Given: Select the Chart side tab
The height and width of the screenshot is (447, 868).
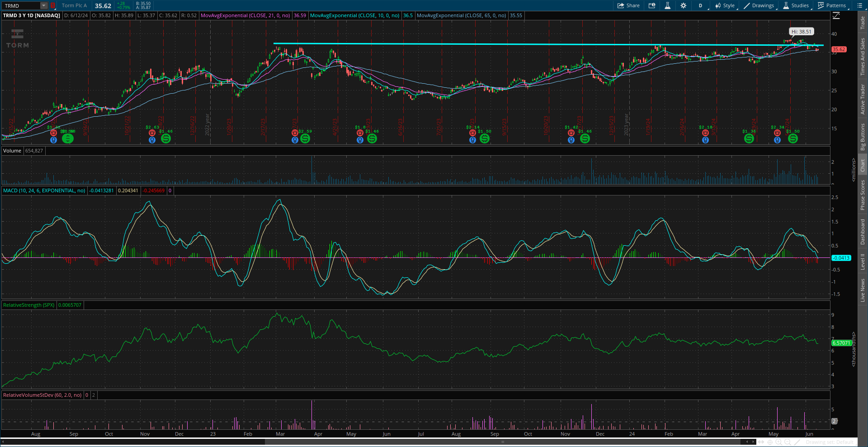Looking at the screenshot, I should click(863, 165).
